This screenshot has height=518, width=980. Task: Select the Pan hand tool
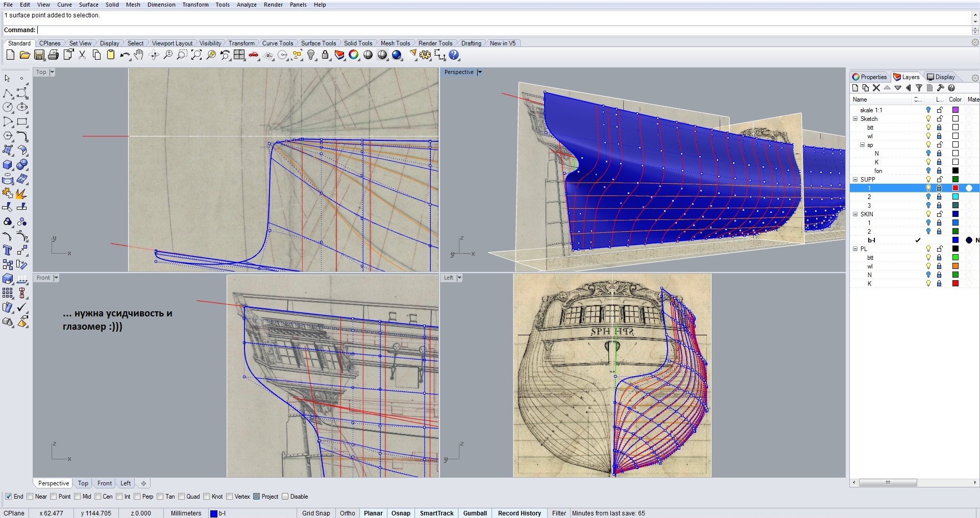coord(139,55)
